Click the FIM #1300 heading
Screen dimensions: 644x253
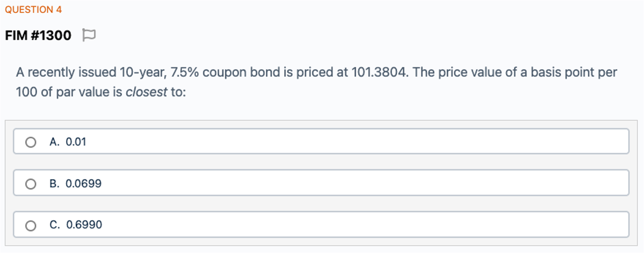click(x=38, y=35)
